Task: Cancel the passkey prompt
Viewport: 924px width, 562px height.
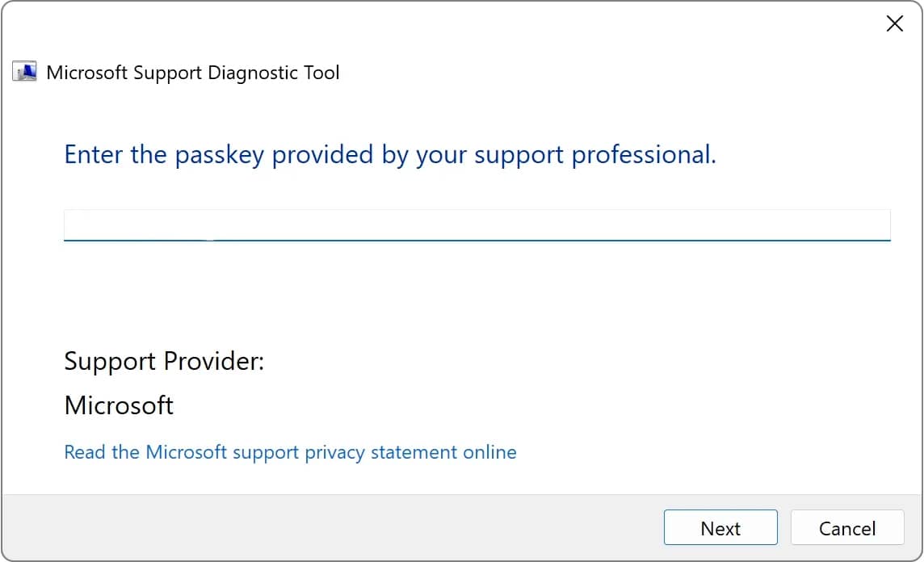Action: [x=846, y=528]
